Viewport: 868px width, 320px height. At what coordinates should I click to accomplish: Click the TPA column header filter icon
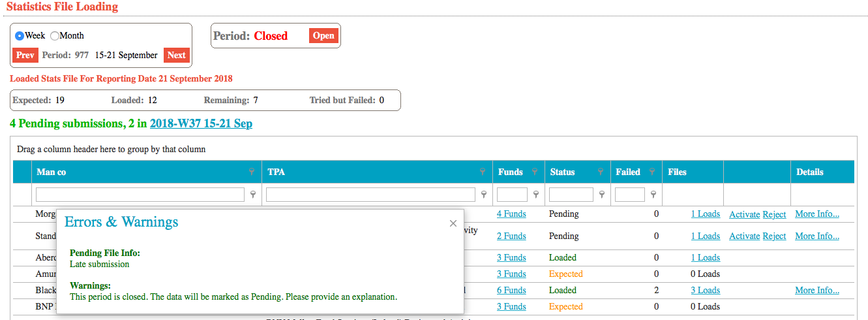(483, 172)
